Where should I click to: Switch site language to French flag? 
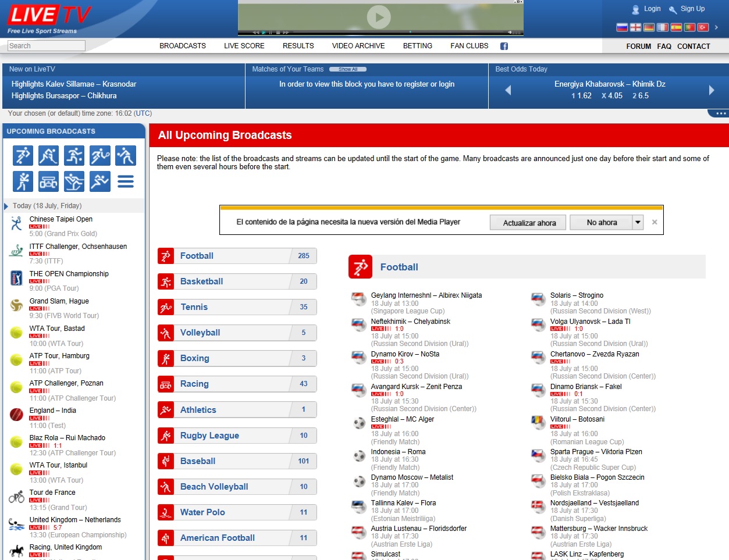pyautogui.click(x=663, y=27)
